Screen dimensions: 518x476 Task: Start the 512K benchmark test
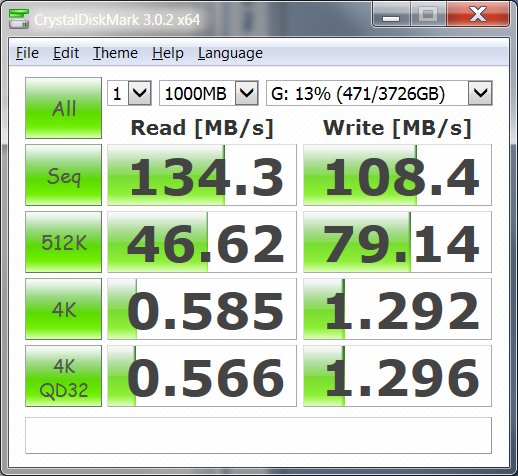click(63, 242)
